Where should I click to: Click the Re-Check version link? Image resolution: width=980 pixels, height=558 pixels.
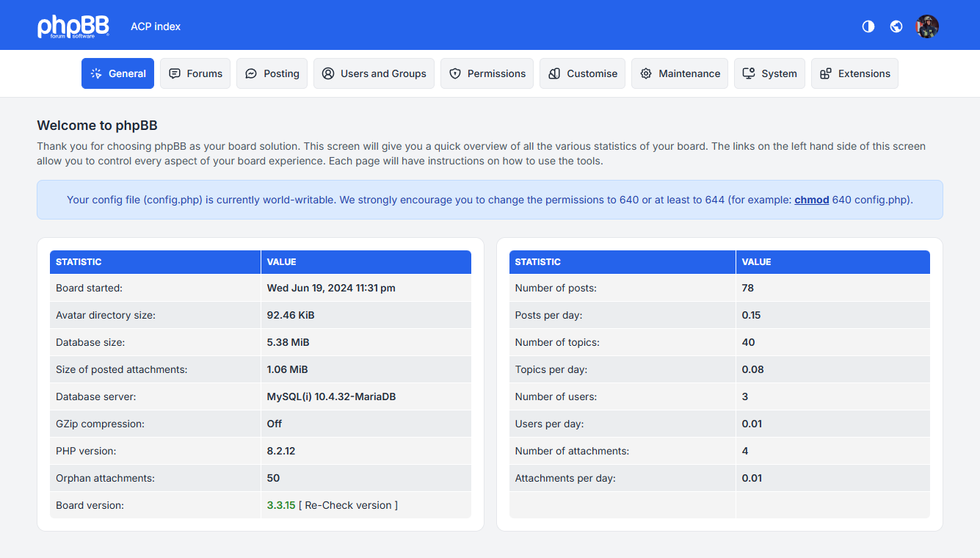click(x=348, y=505)
